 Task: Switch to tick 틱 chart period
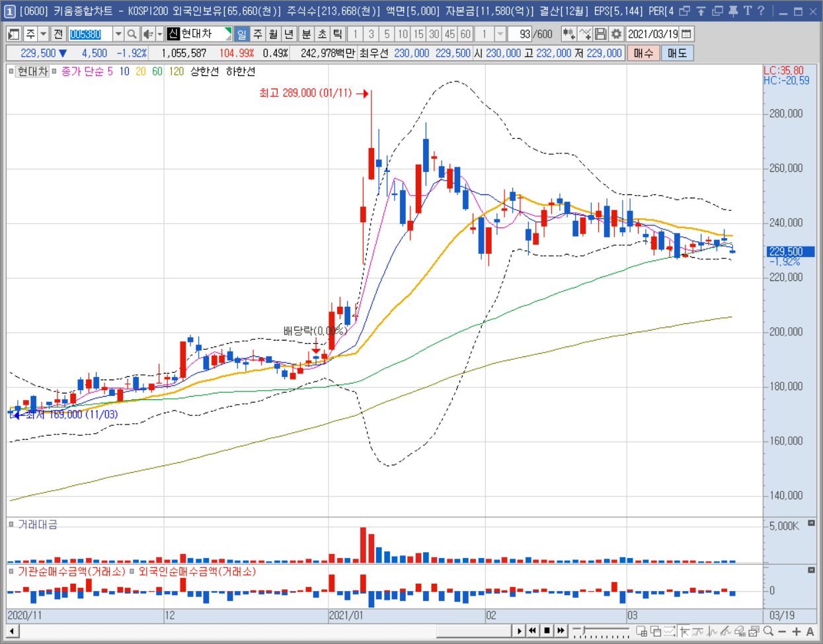(x=337, y=34)
